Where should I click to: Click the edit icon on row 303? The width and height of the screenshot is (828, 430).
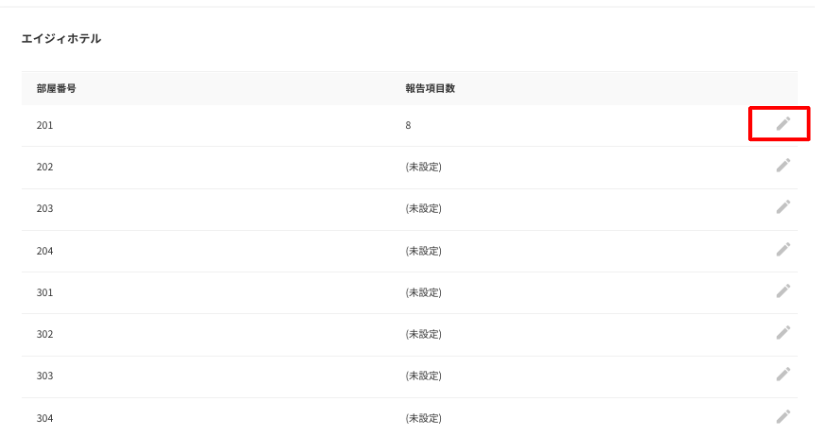pos(784,375)
